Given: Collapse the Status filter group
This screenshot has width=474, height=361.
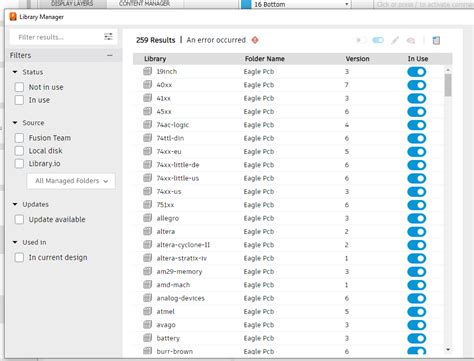Looking at the screenshot, I should (15, 72).
